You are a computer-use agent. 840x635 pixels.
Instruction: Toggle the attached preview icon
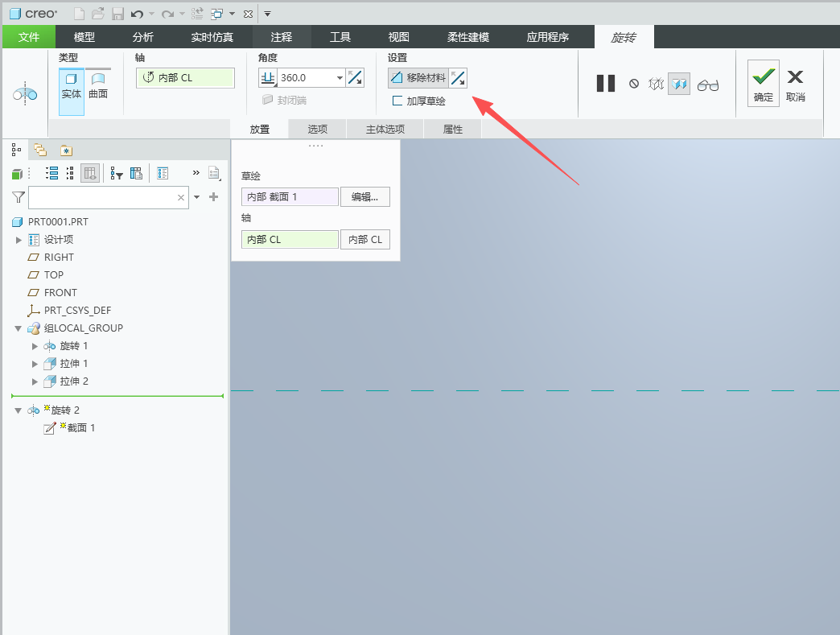[x=679, y=84]
